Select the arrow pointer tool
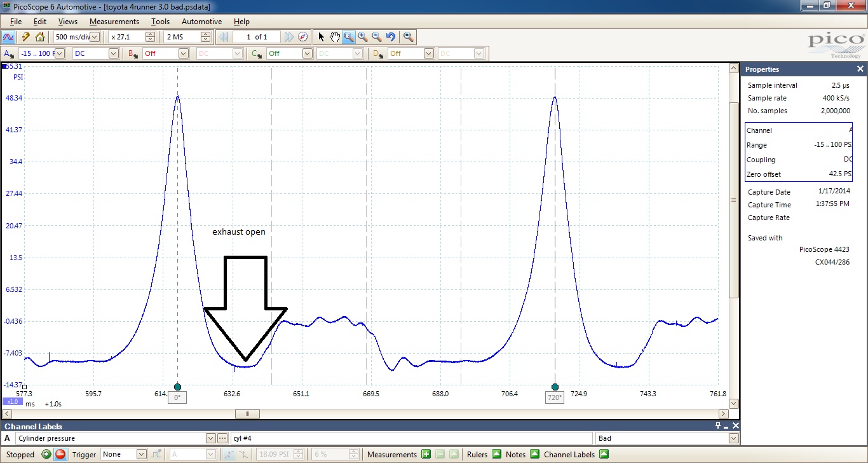Screen dimensions: 868x463 tap(321, 37)
